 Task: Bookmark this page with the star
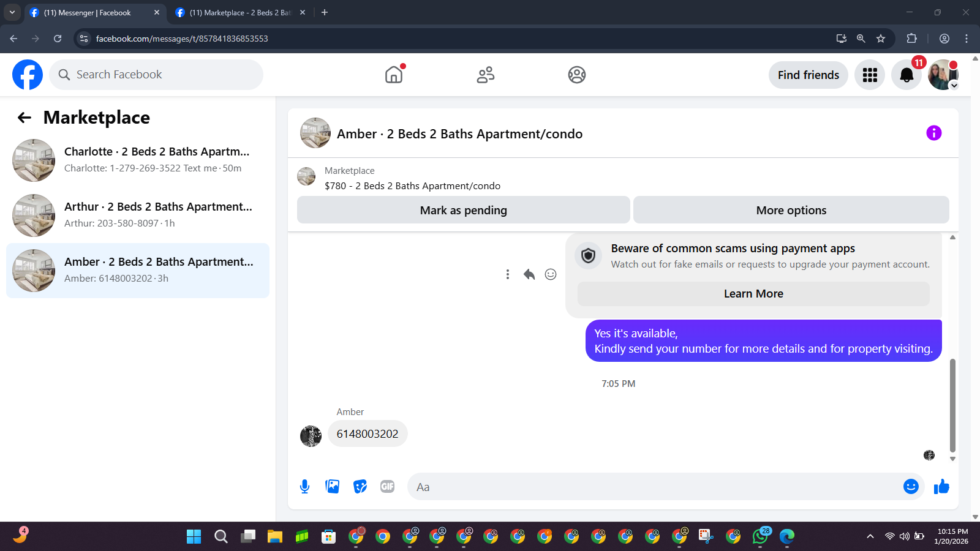click(881, 39)
